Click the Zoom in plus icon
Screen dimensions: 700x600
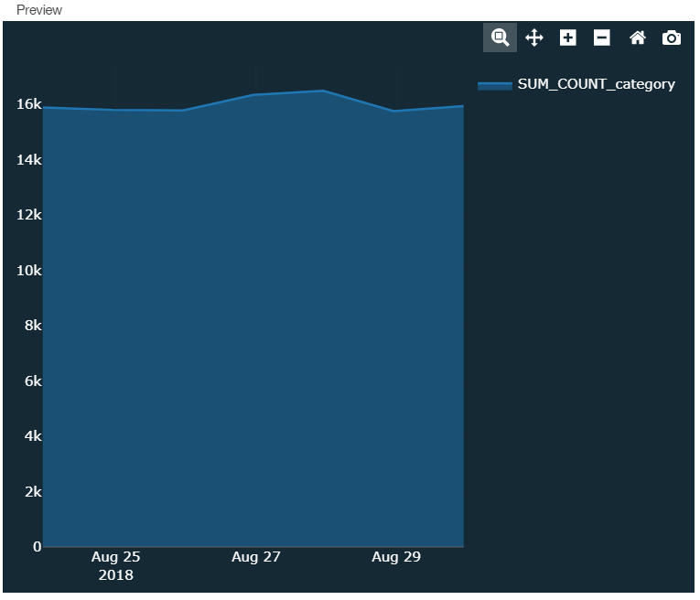568,37
